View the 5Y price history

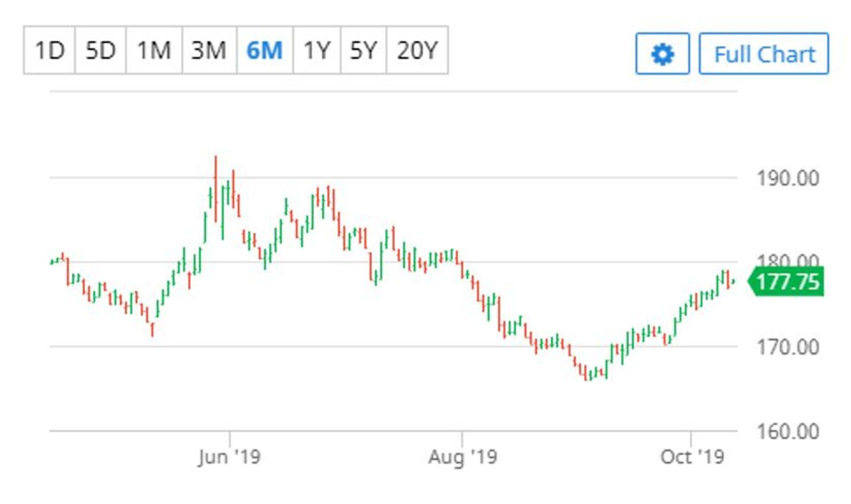click(363, 50)
